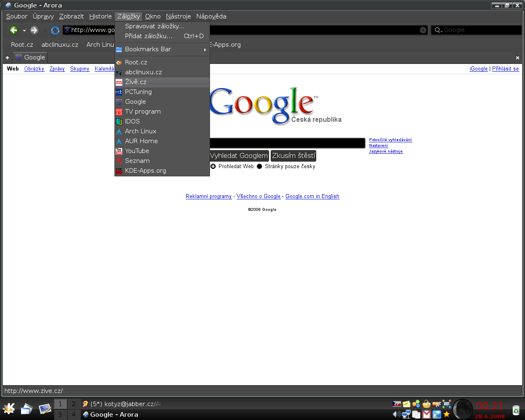Open the yellow sticky notes tray icon

click(406, 404)
